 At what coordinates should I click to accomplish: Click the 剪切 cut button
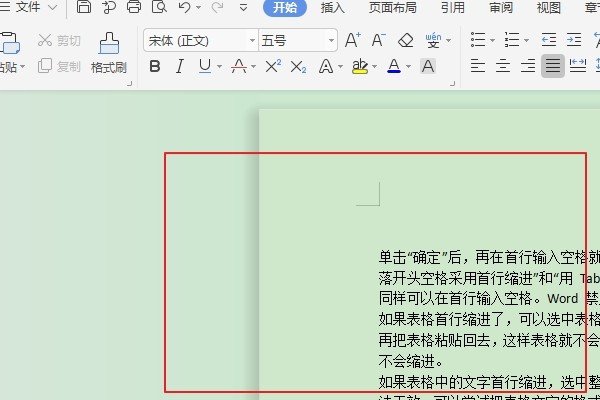(x=59, y=40)
